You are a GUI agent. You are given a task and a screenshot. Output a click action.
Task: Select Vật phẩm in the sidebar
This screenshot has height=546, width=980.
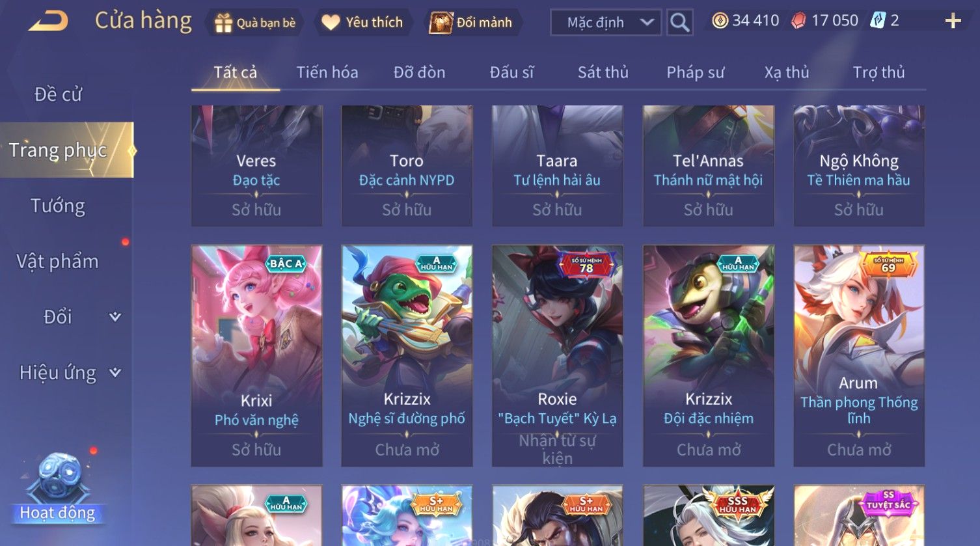pos(58,262)
